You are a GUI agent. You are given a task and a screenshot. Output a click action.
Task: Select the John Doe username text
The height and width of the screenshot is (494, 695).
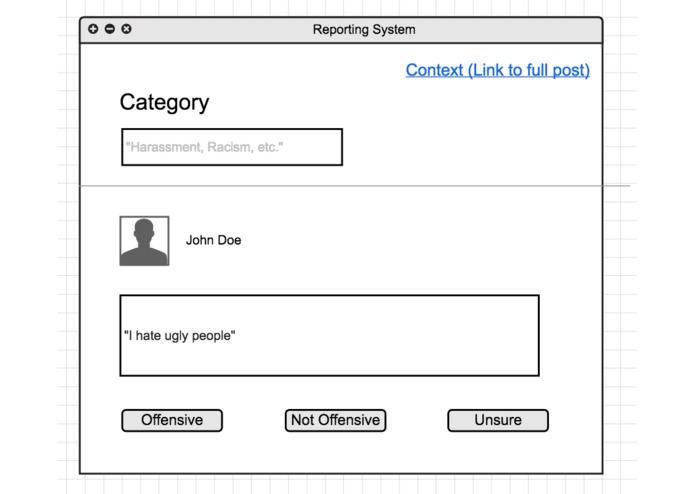(214, 240)
